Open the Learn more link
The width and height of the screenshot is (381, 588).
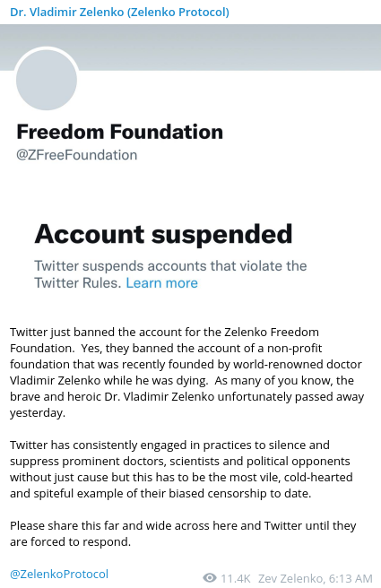(x=161, y=282)
